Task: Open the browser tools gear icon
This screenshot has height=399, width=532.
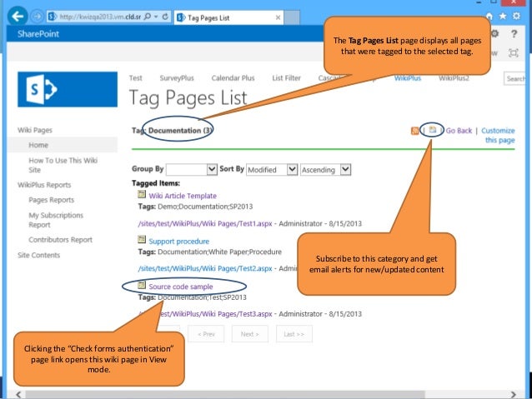Action: tap(516, 16)
